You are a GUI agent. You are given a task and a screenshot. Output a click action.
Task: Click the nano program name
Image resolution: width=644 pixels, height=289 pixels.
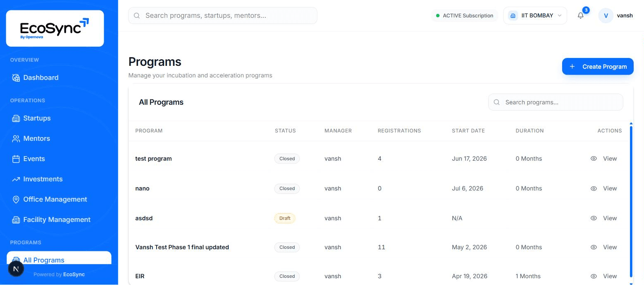coord(142,188)
